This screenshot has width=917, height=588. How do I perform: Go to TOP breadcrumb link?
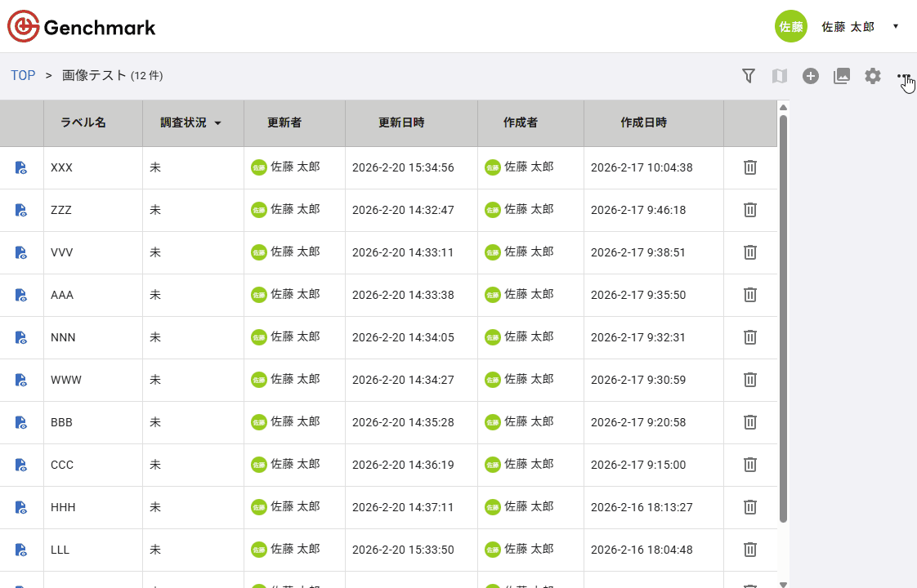pyautogui.click(x=23, y=75)
